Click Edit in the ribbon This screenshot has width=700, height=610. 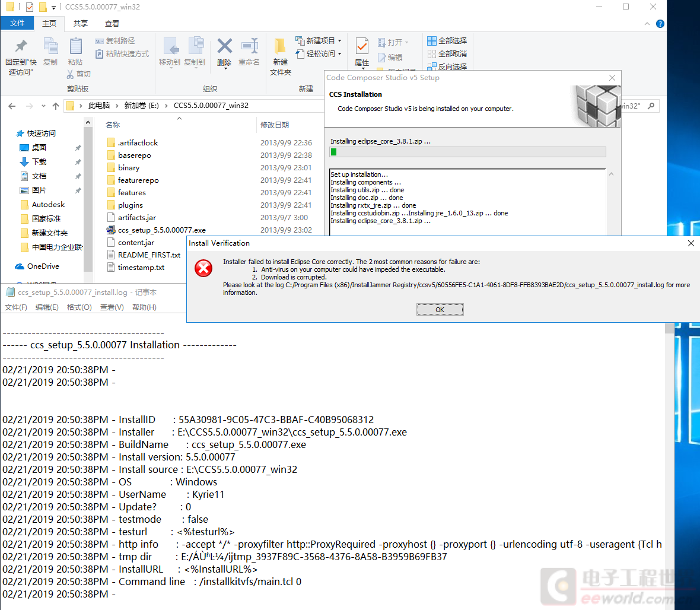pos(390,57)
